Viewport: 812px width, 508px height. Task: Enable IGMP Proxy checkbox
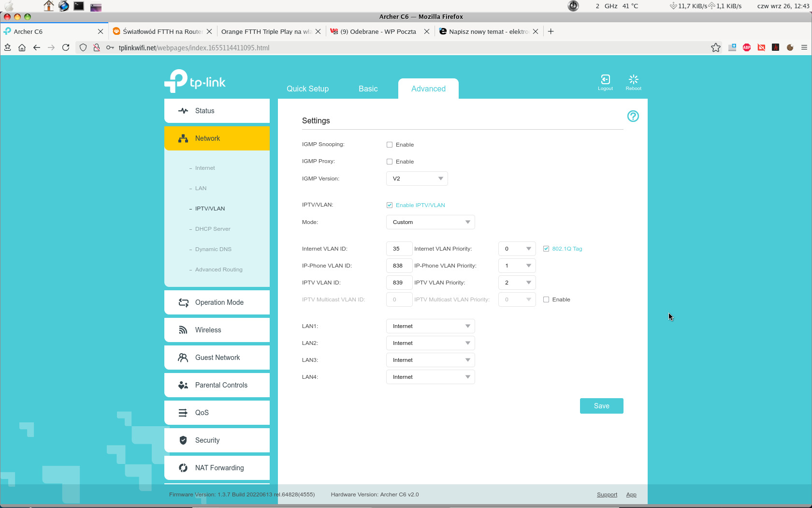[390, 162]
